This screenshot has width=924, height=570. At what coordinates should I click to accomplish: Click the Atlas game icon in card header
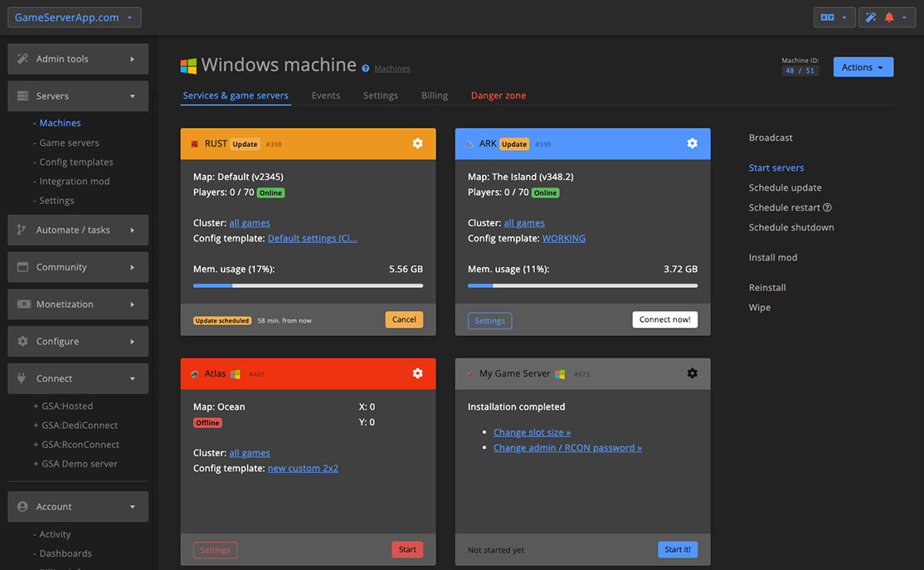pyautogui.click(x=194, y=373)
